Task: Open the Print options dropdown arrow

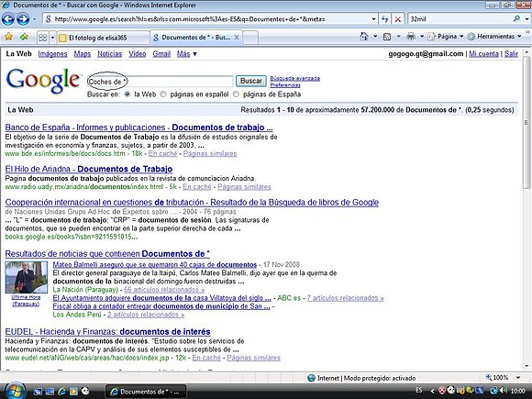Action: tap(422, 37)
